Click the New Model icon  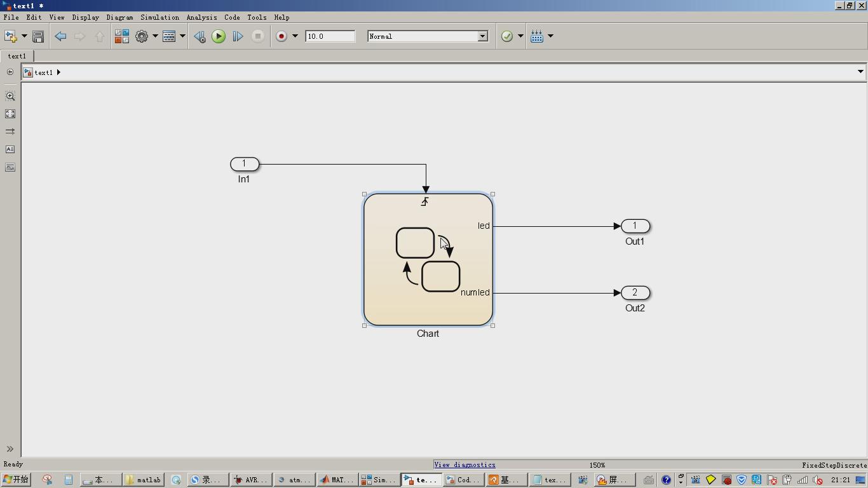click(x=11, y=36)
